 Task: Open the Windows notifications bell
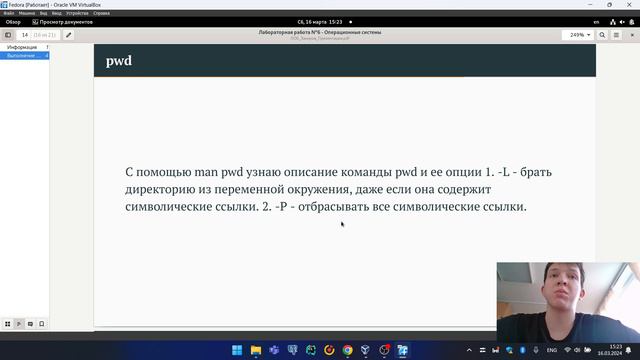(629, 350)
